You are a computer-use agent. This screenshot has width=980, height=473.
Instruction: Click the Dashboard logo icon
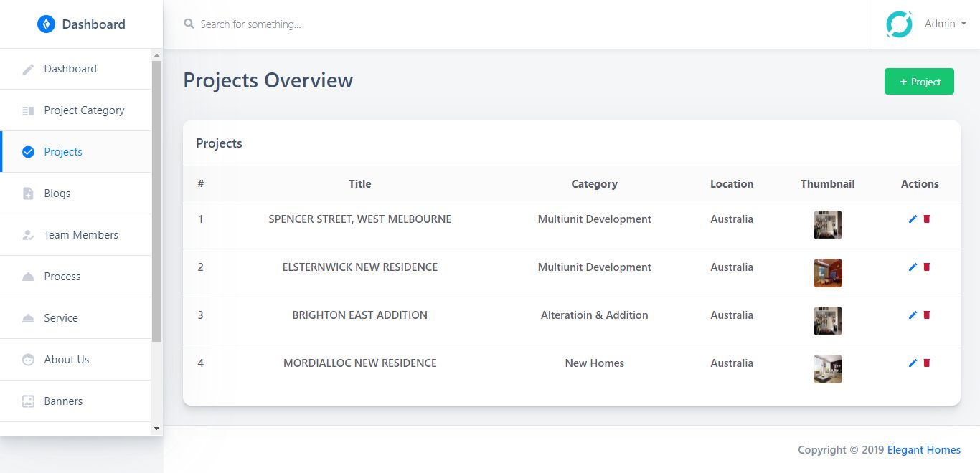(46, 24)
